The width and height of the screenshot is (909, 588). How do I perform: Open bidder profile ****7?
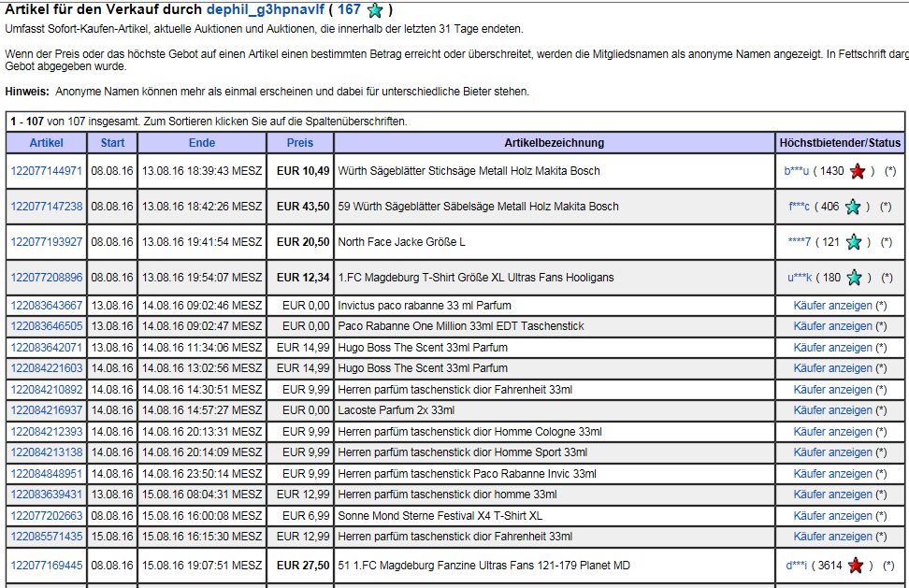point(800,241)
